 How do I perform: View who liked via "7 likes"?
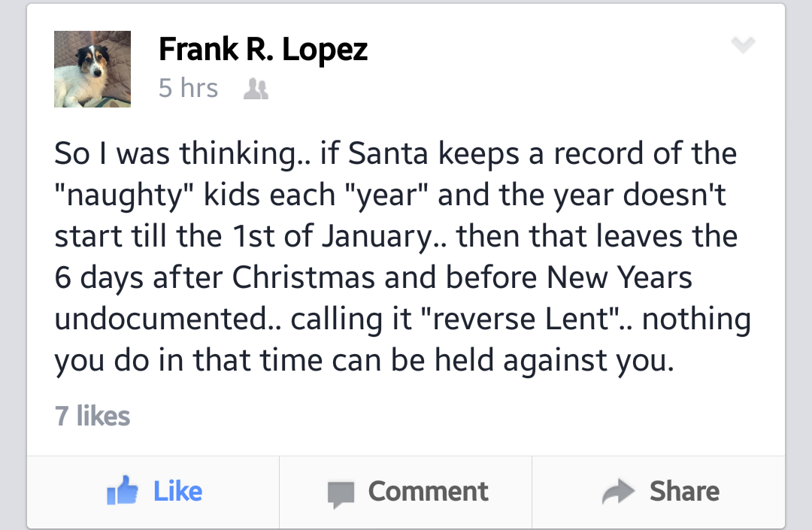92,416
